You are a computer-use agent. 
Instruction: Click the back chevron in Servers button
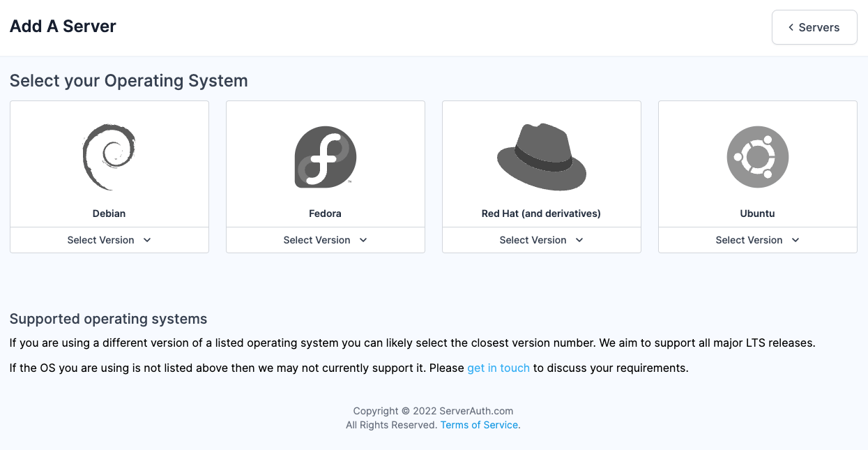[x=791, y=27]
